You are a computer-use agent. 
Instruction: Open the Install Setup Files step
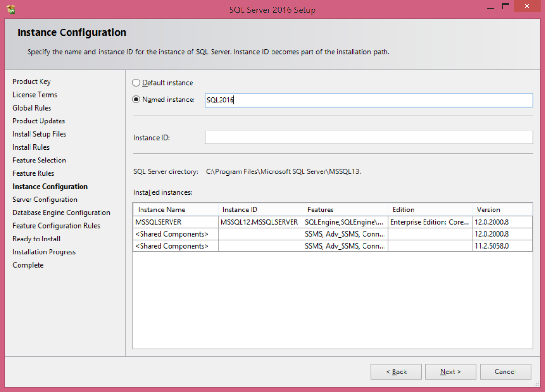click(39, 134)
